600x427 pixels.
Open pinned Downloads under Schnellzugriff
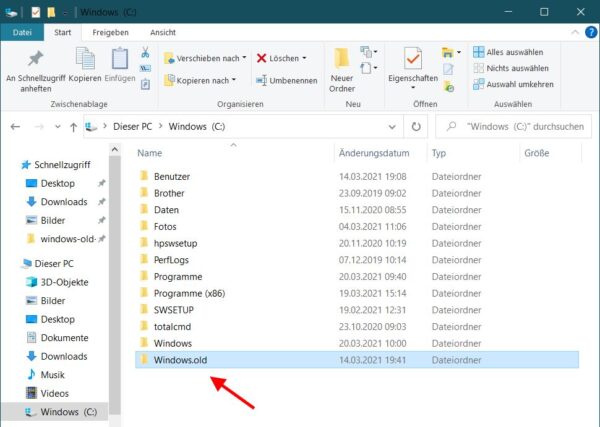coord(57,202)
